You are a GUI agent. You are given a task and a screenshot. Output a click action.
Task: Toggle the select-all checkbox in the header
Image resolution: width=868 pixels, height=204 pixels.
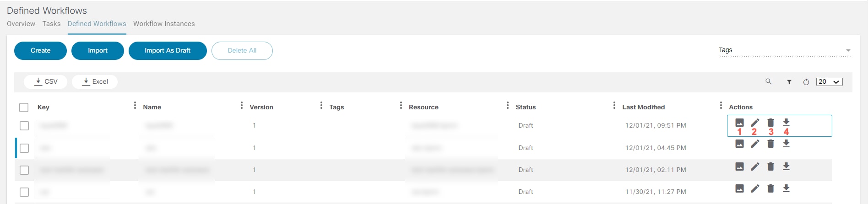[24, 107]
